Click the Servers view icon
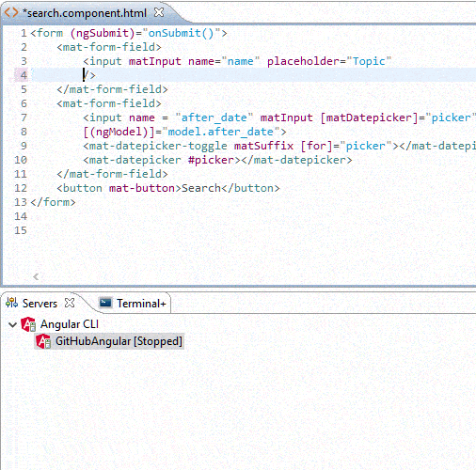 pos(12,303)
